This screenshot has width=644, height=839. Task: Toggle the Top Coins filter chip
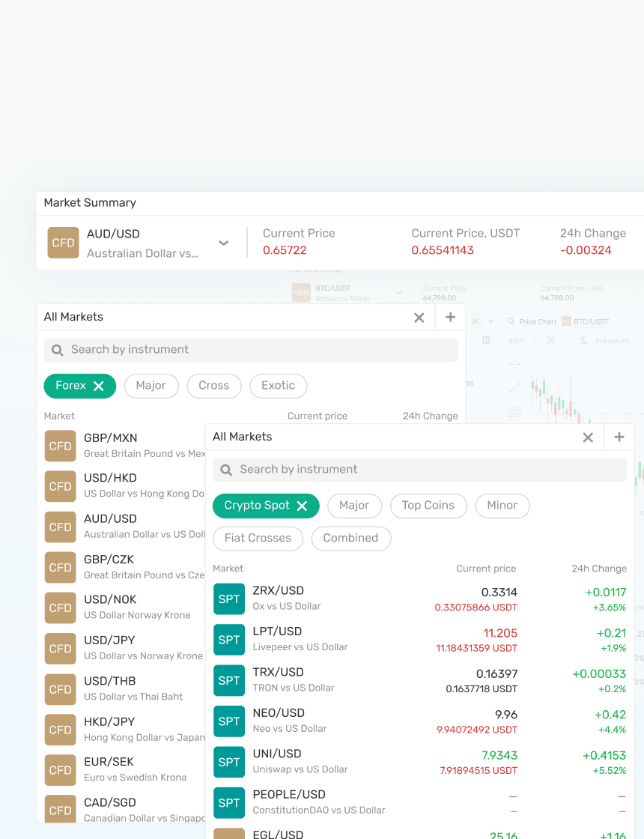[428, 506]
